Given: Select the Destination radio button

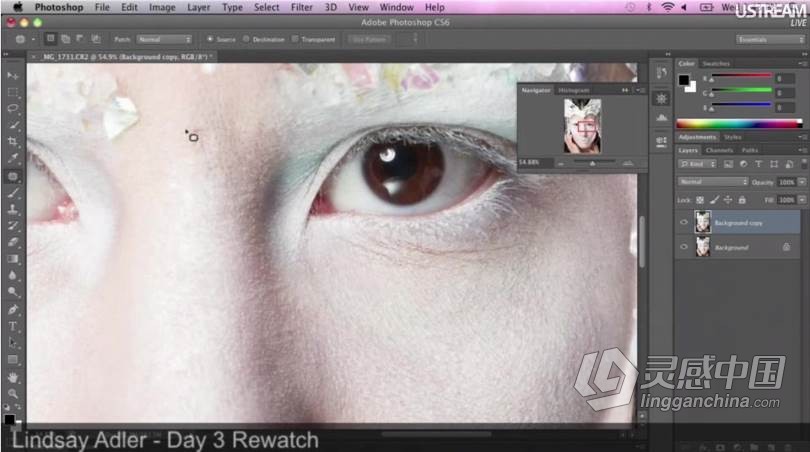Looking at the screenshot, I should [x=246, y=39].
